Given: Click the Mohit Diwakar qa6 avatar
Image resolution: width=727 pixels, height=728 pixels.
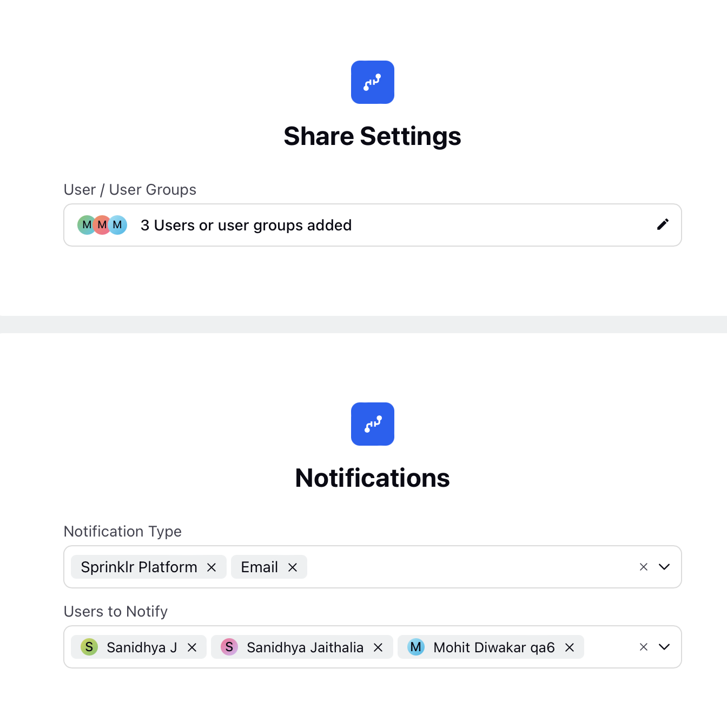Looking at the screenshot, I should coord(416,647).
